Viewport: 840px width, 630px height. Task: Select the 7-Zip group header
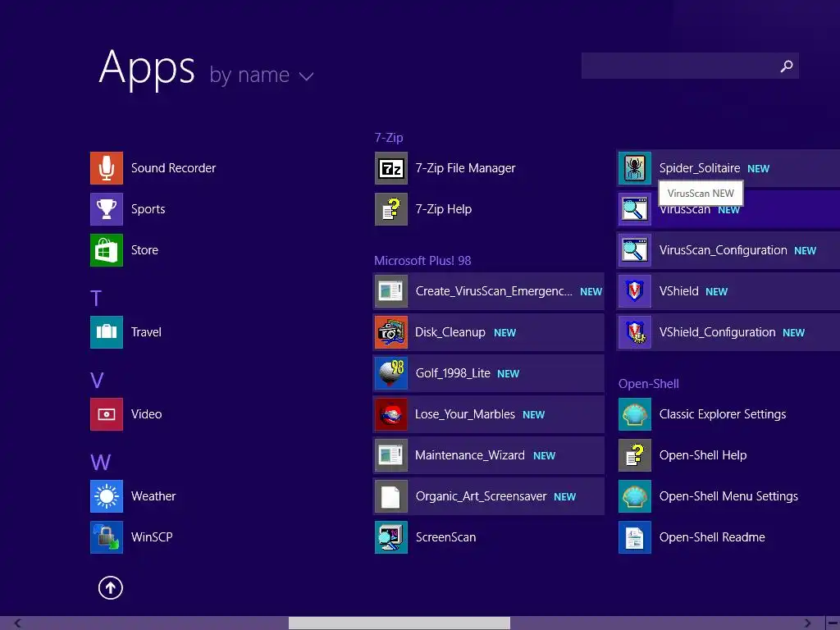point(389,138)
